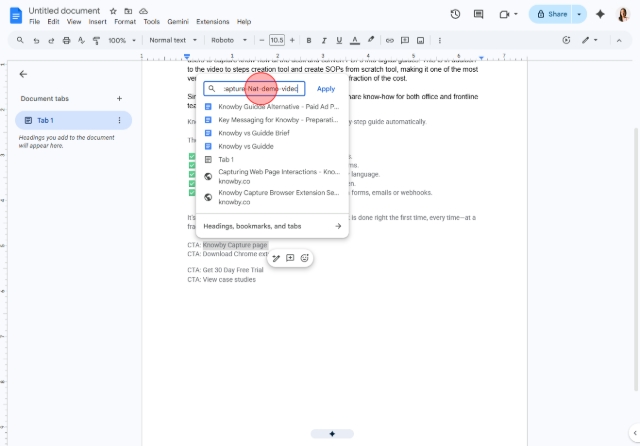Open the zoom level dropdown
The image size is (640, 446).
click(x=122, y=40)
